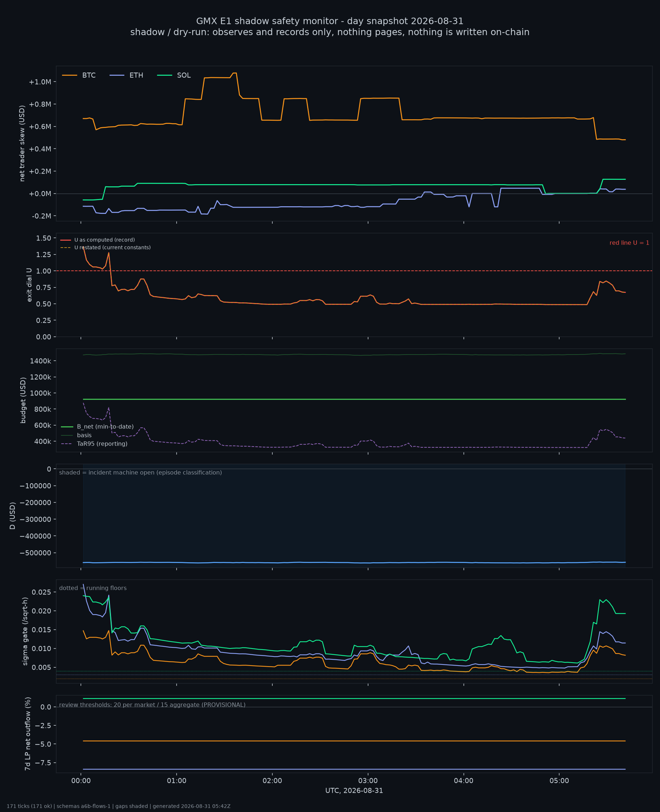660x812 pixels.
Task: Click the 'budget (USD)' axis label
Action: pos(23,400)
